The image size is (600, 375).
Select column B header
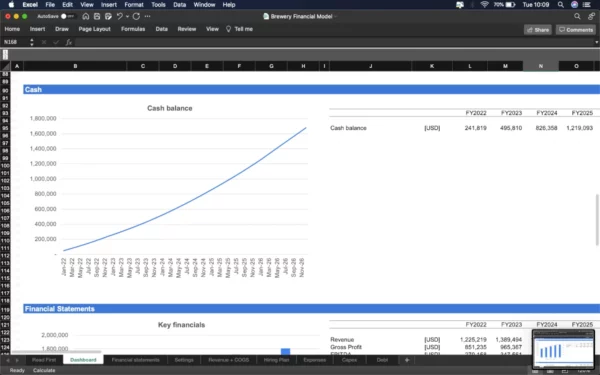[75, 66]
